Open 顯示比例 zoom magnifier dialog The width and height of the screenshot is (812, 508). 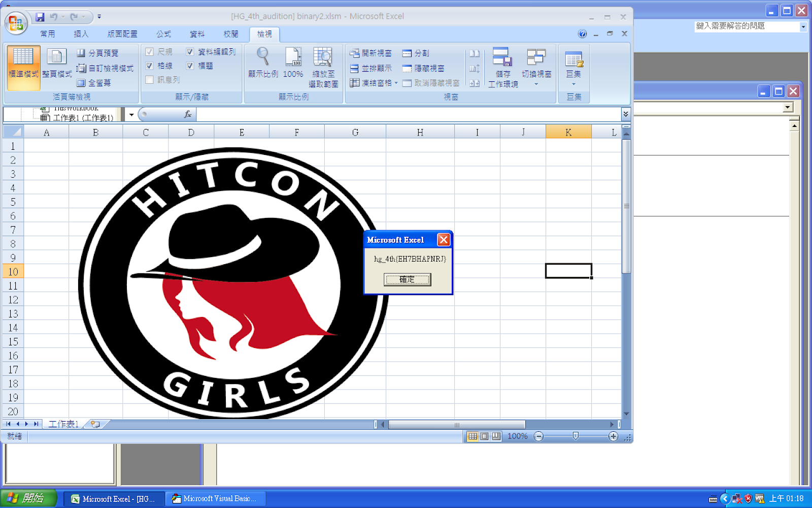pyautogui.click(x=263, y=62)
